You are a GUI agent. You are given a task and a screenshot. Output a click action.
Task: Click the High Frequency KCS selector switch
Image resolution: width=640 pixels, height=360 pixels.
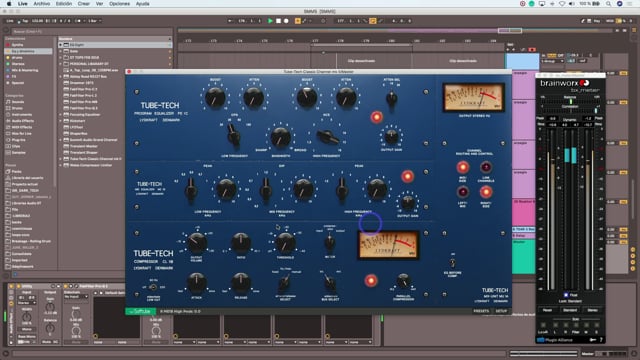pyautogui.click(x=327, y=137)
